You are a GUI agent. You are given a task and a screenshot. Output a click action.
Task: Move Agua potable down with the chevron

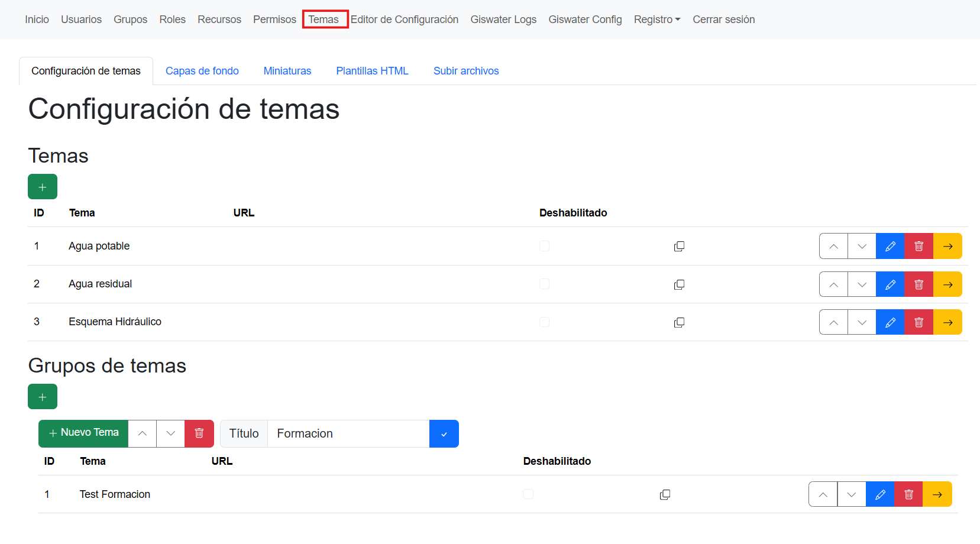861,246
